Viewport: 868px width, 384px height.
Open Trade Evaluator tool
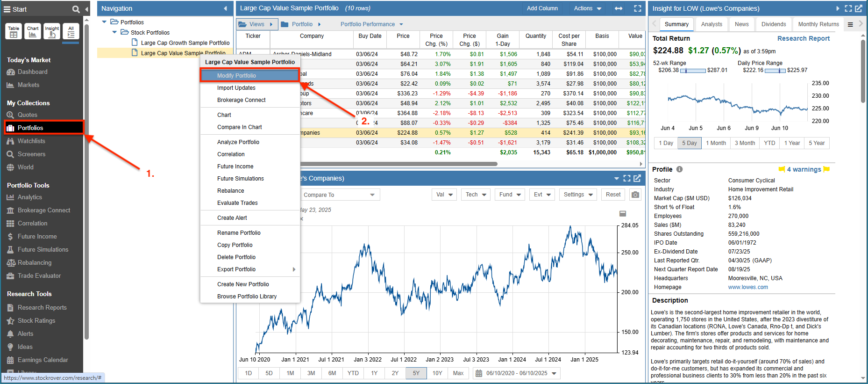34,276
